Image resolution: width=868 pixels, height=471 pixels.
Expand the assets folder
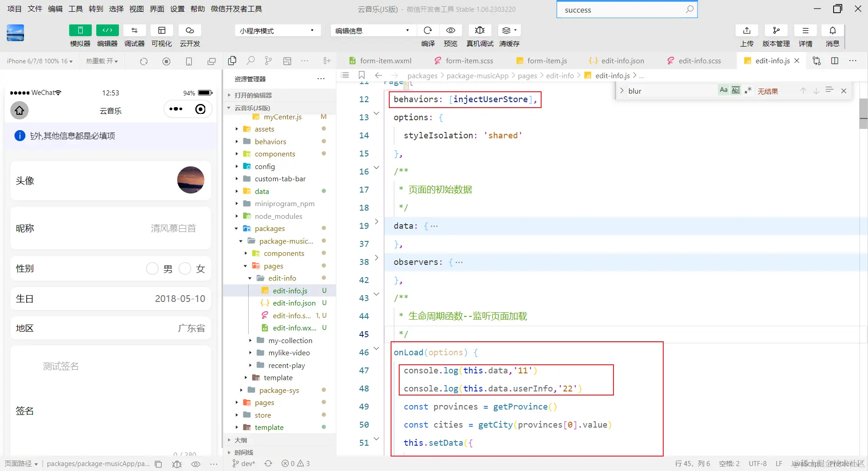[264, 129]
